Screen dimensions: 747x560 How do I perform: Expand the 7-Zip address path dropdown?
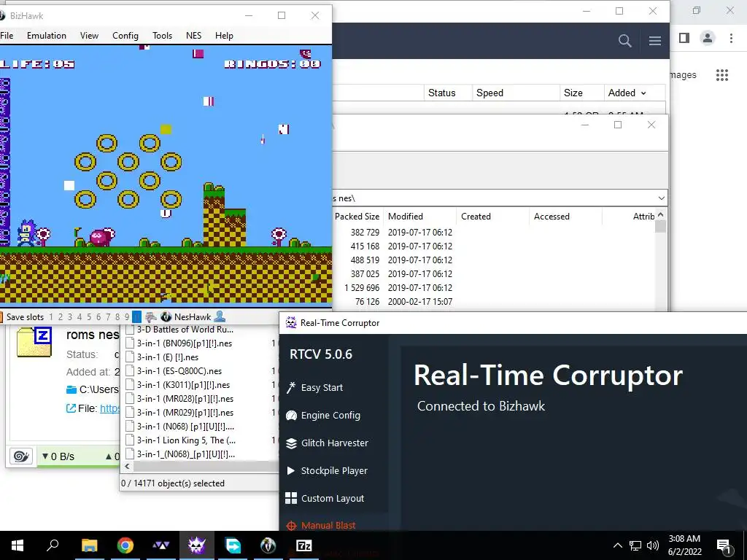point(661,198)
